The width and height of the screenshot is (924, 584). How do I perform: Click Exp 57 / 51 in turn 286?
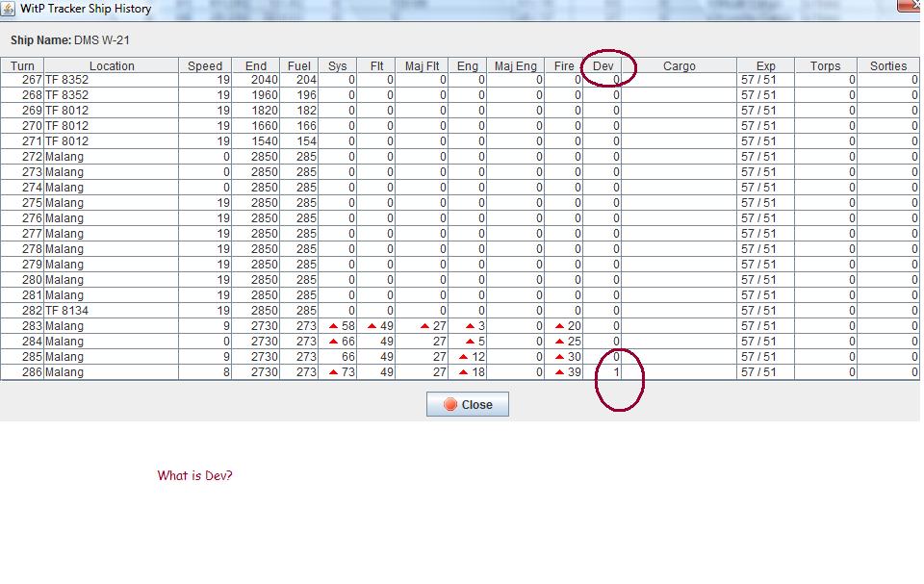coord(765,371)
